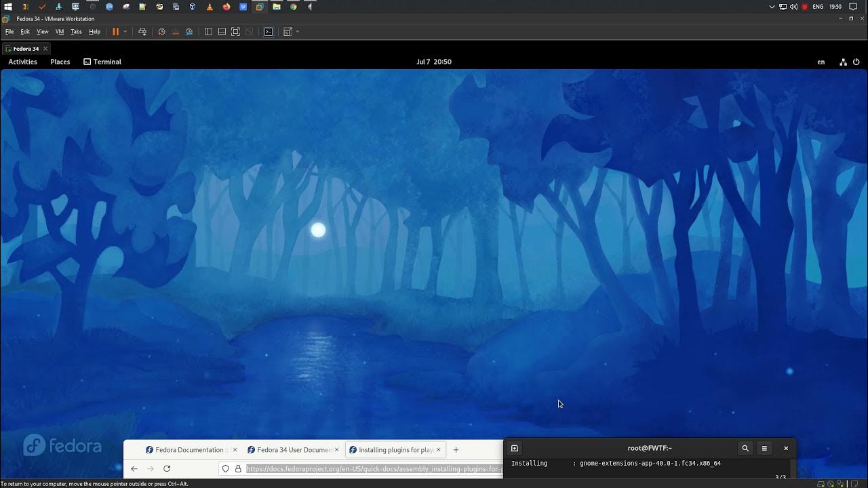
Task: Open File Explorer from the taskbar
Action: click(x=277, y=7)
